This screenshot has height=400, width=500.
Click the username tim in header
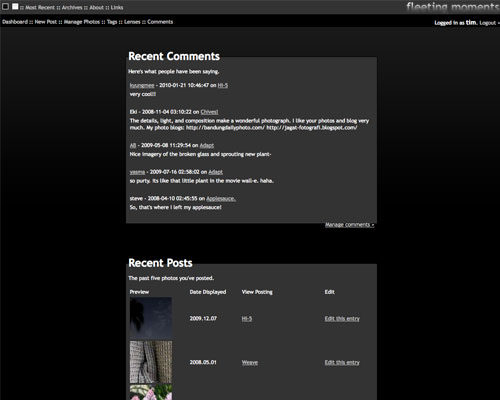pos(471,22)
